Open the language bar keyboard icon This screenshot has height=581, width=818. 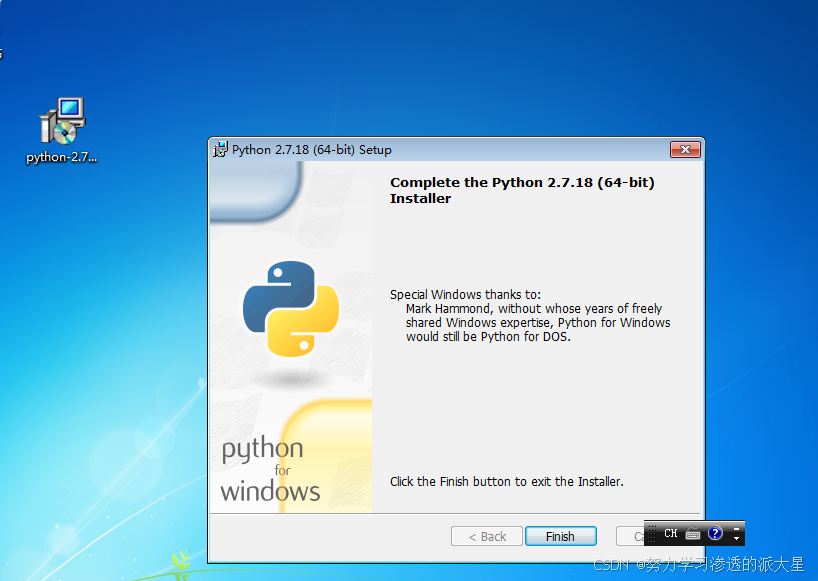pos(693,534)
